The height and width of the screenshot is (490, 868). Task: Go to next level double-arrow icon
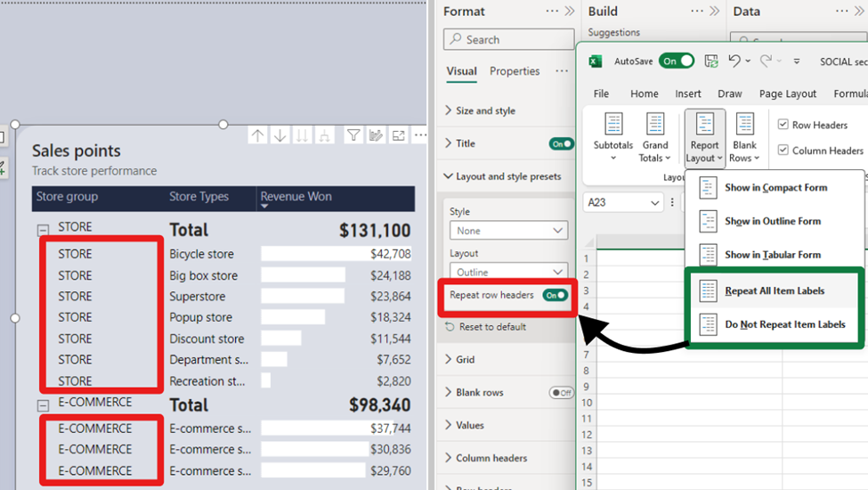pyautogui.click(x=302, y=135)
